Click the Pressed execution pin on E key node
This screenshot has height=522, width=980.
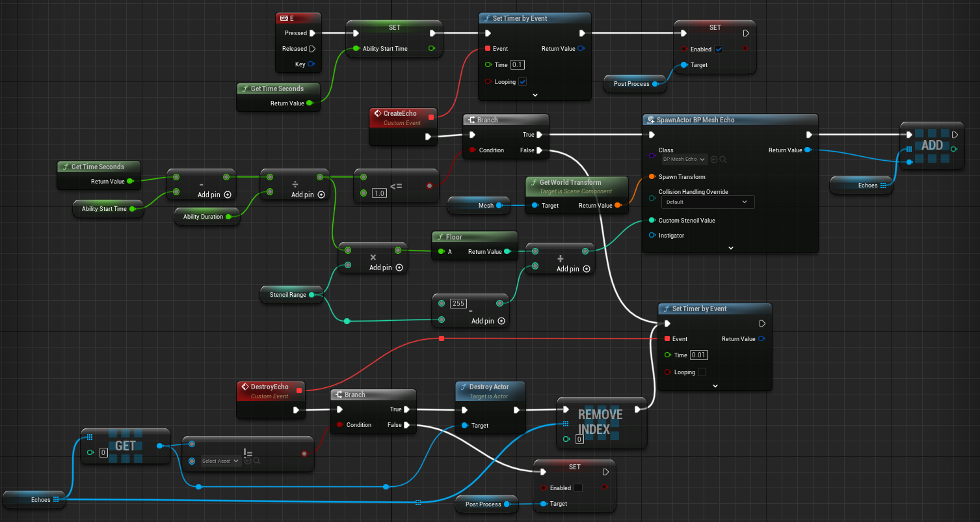tap(312, 33)
